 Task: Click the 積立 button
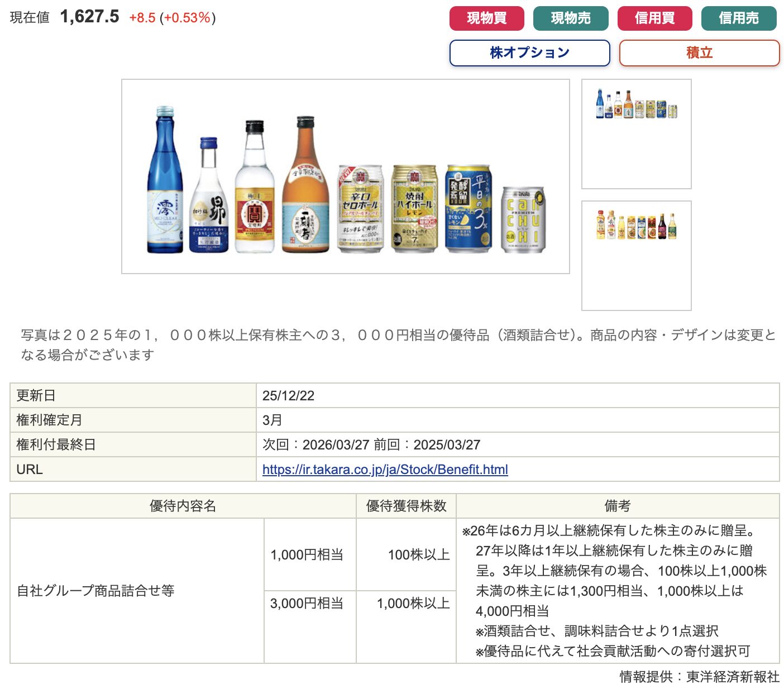coord(699,52)
